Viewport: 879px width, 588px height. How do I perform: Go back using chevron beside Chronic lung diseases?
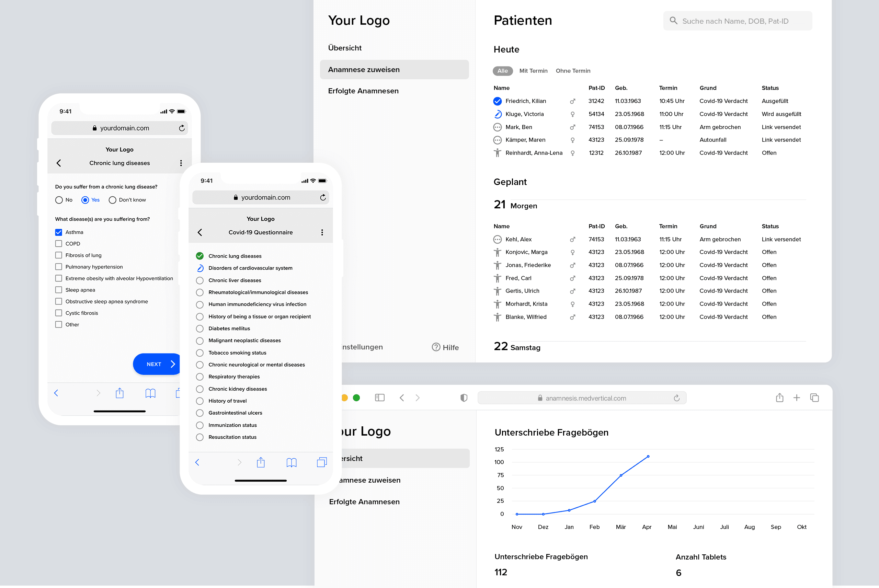click(x=59, y=163)
